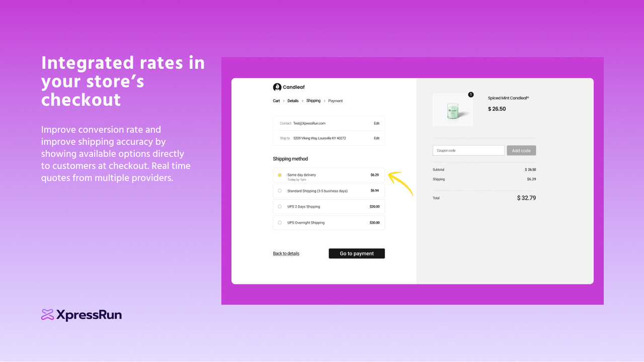The width and height of the screenshot is (644, 362).
Task: Click the $30.00 overnight shipping price
Action: [x=374, y=223]
